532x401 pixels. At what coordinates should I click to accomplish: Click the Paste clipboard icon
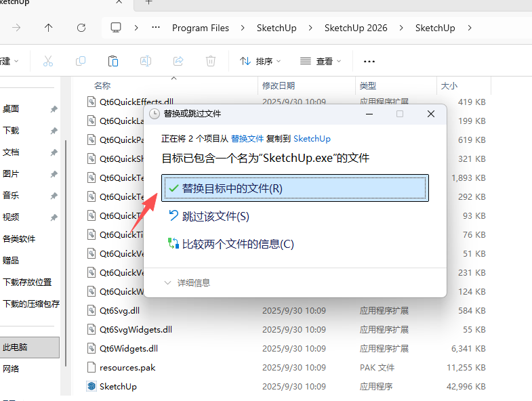tap(113, 61)
